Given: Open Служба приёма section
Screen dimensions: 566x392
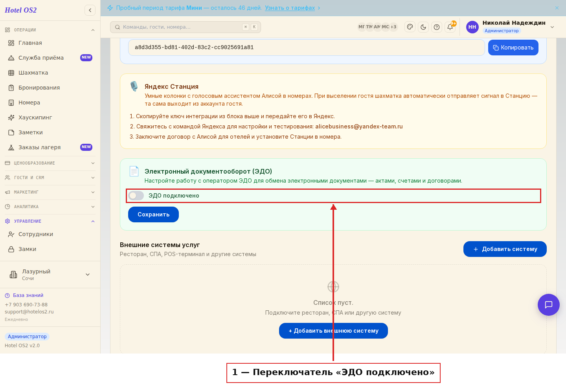Looking at the screenshot, I should click(x=50, y=58).
